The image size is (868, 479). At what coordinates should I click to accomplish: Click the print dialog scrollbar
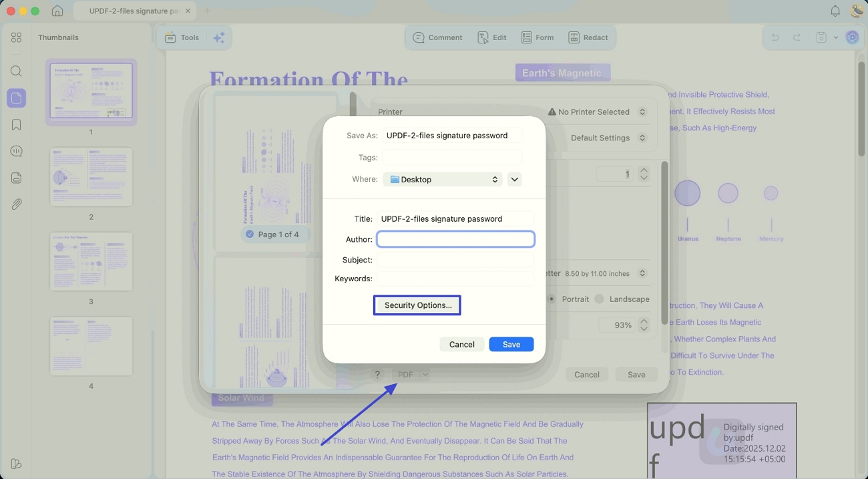pos(664,243)
